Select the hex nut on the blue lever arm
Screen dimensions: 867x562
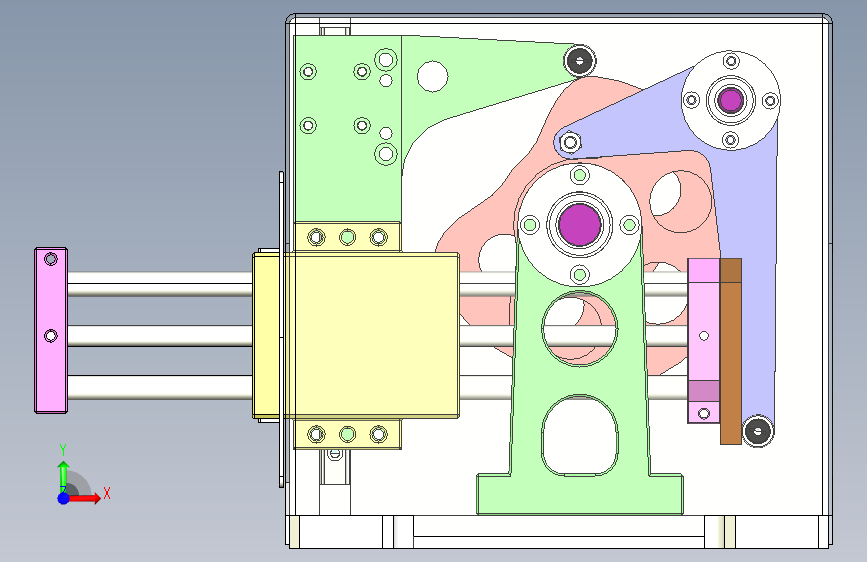click(570, 143)
